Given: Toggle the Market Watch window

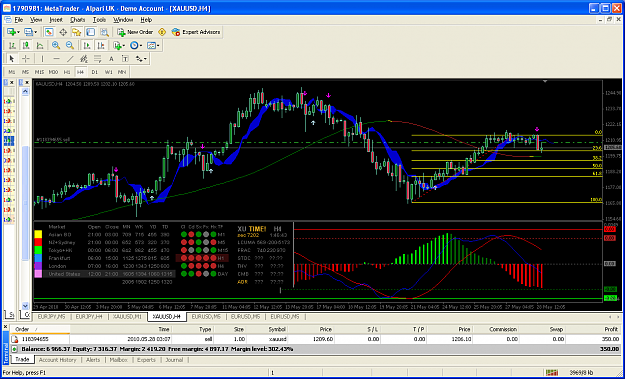Looking at the screenshot, I should click(x=49, y=32).
